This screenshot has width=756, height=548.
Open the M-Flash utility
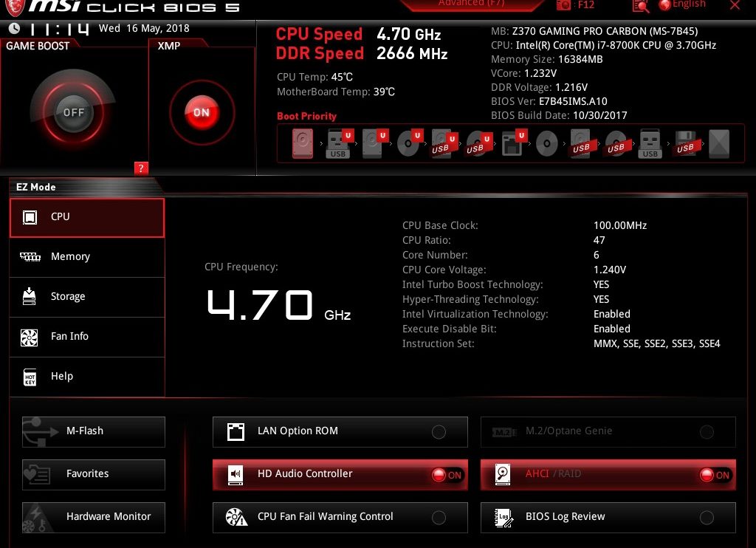[94, 431]
